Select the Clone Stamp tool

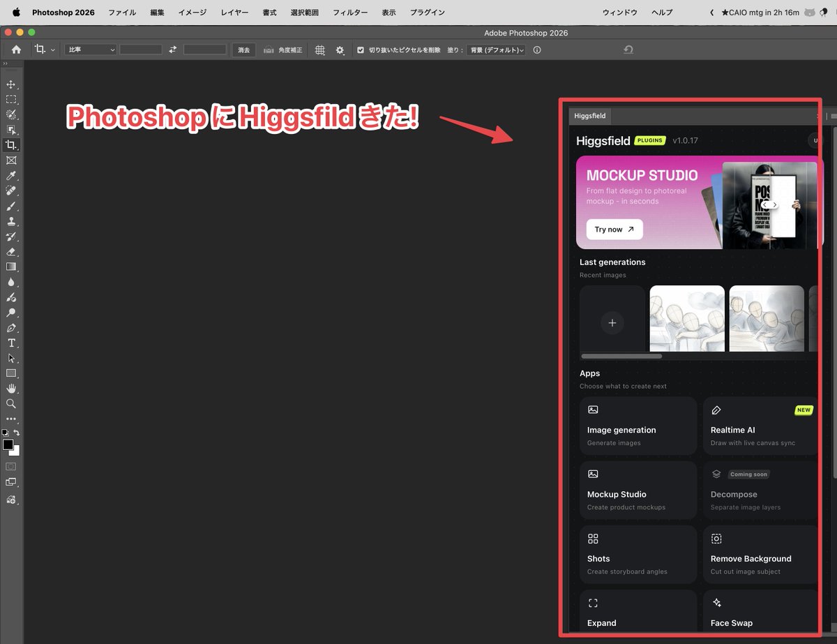point(11,221)
